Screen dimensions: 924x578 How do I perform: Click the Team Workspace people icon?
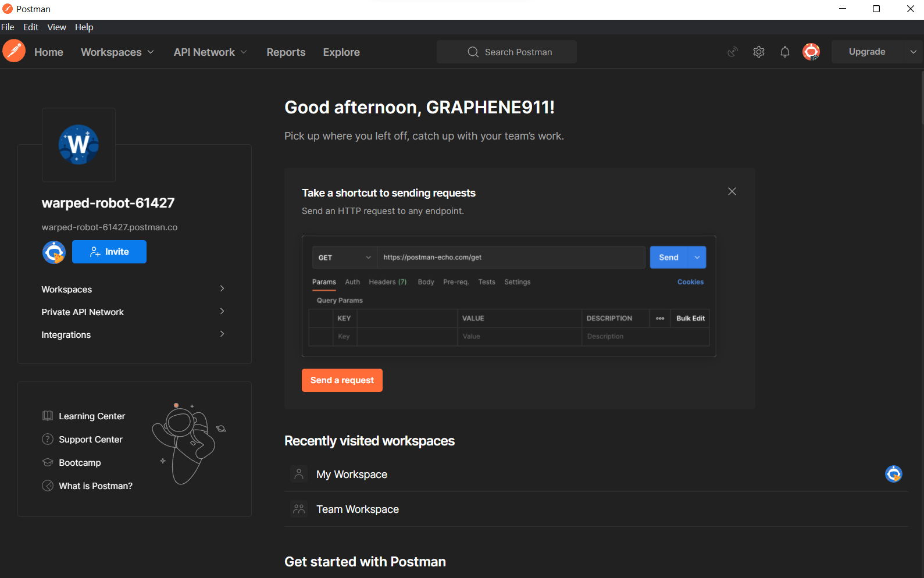point(299,509)
